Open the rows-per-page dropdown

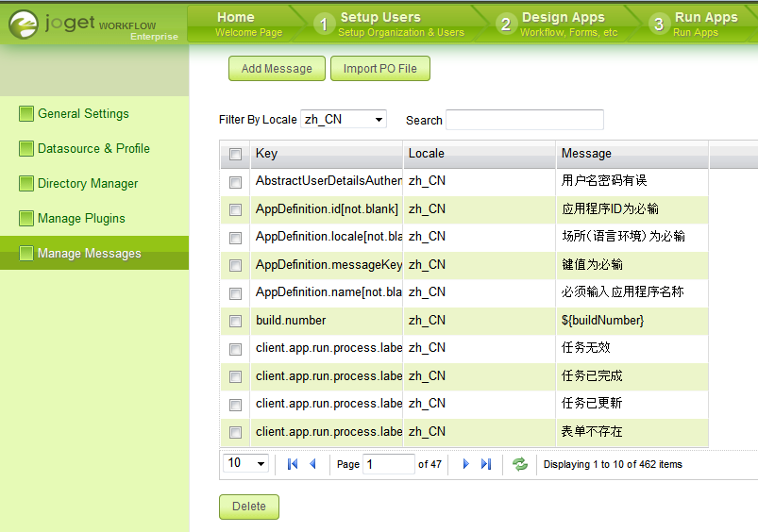246,463
